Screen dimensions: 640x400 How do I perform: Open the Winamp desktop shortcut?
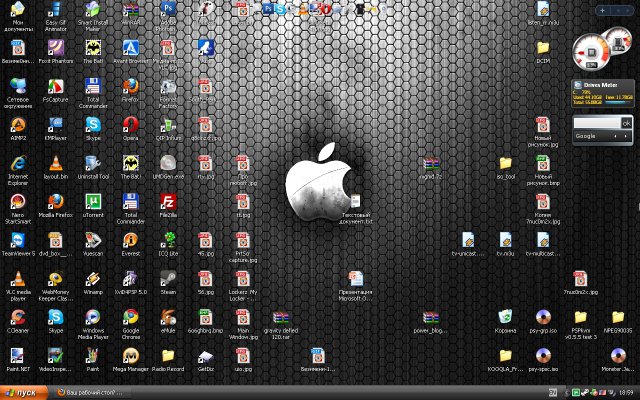[x=93, y=277]
